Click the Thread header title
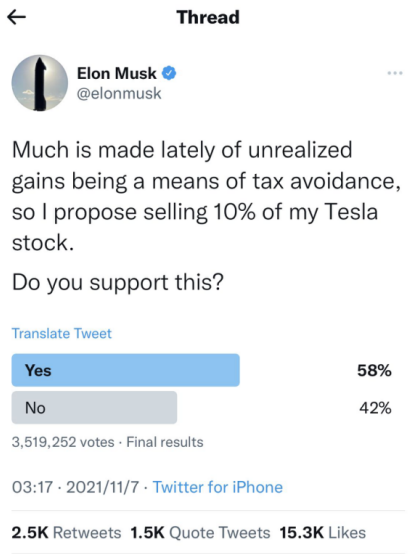 208,17
